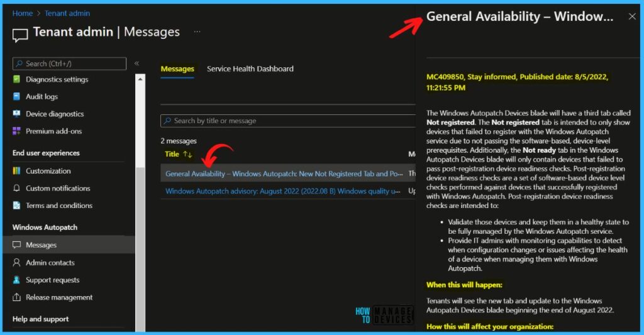Sort messages by Title arrows

coord(187,155)
